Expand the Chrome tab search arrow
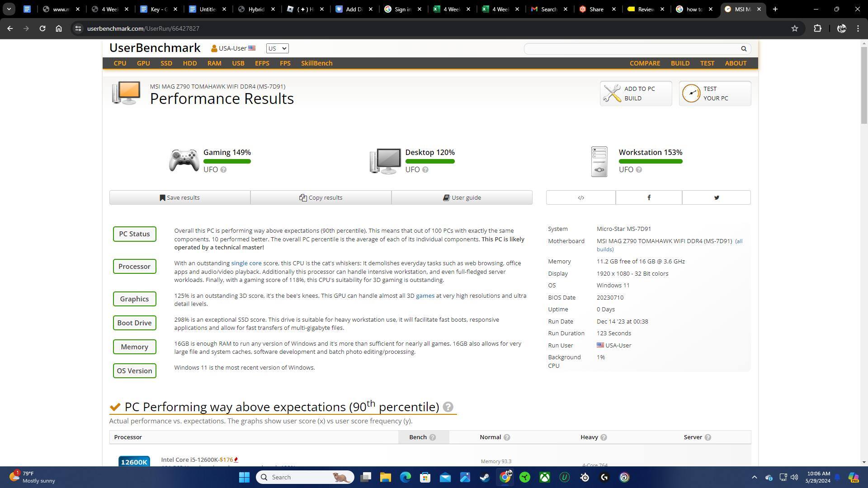This screenshot has width=868, height=488. tap(9, 9)
